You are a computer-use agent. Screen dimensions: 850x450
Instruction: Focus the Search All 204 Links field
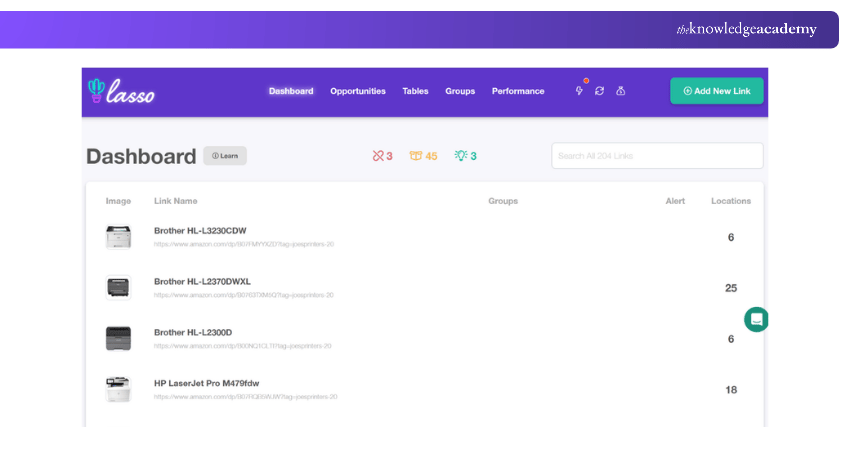(x=657, y=156)
